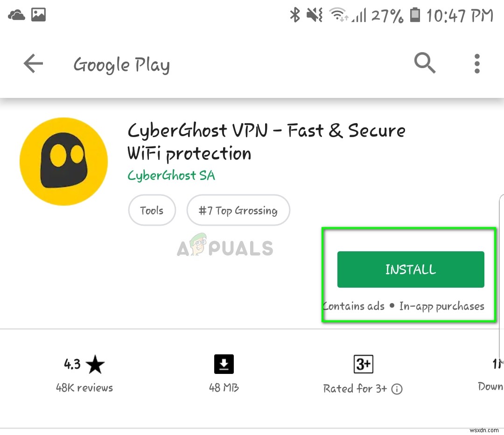Tap the download size icon above 48 MB

click(x=224, y=364)
